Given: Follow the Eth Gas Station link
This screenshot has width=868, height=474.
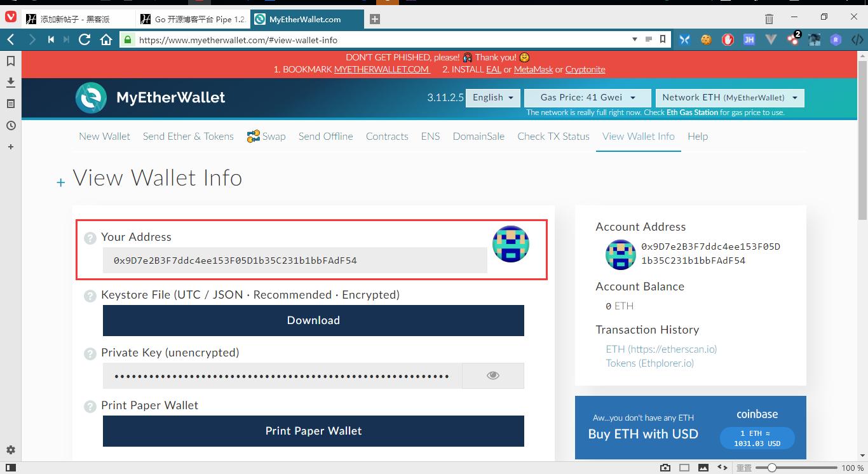Looking at the screenshot, I should point(692,112).
